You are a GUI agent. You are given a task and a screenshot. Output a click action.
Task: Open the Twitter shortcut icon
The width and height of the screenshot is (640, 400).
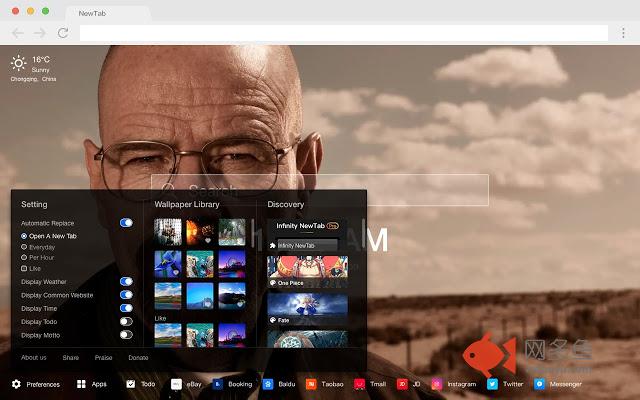pyautogui.click(x=492, y=384)
